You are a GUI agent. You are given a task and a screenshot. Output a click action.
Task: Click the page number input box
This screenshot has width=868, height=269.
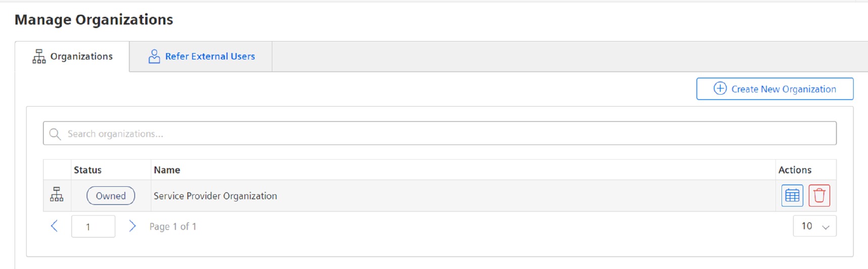[x=93, y=226]
